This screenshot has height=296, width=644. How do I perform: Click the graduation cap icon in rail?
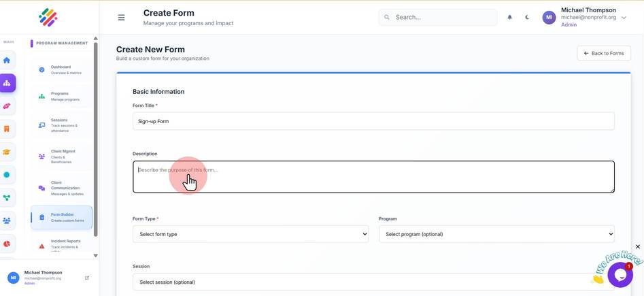point(7,152)
